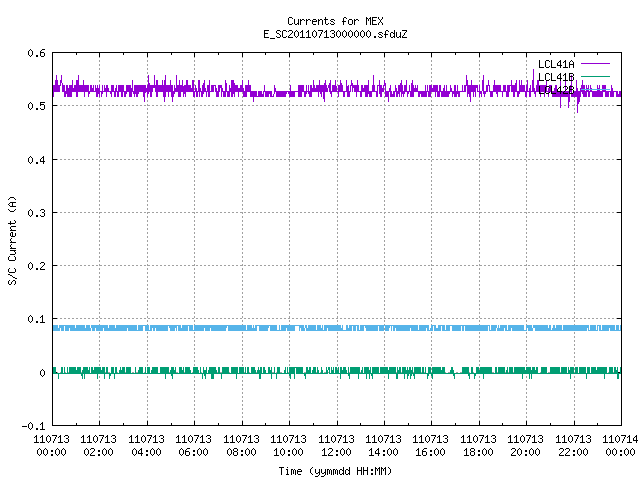Click the "S/C Current (A)" y-axis label
640x480 pixels.
pyautogui.click(x=12, y=241)
